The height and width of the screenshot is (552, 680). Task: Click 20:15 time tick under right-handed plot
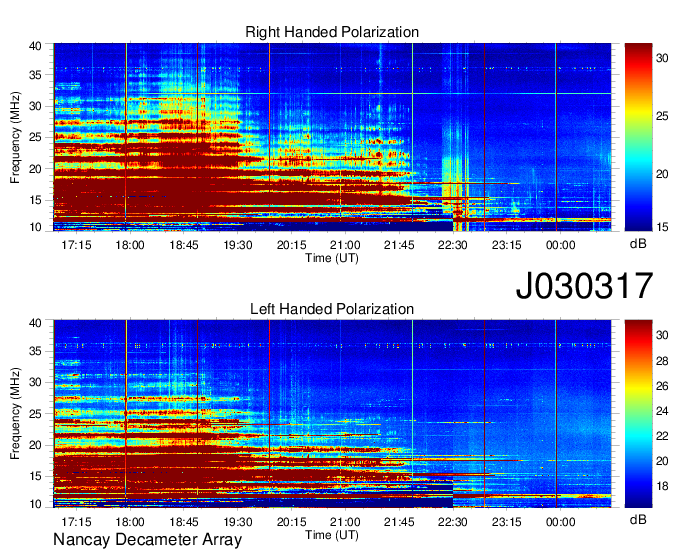pyautogui.click(x=291, y=245)
